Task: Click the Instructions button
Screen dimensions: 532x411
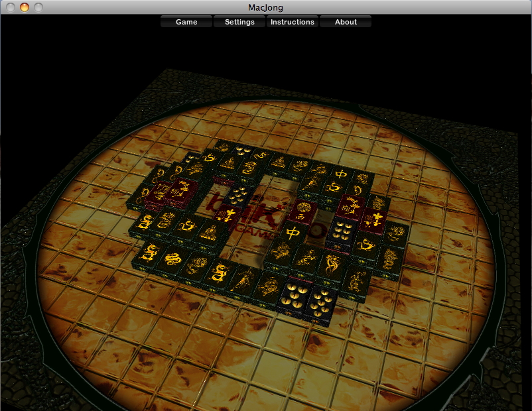Action: coord(293,22)
